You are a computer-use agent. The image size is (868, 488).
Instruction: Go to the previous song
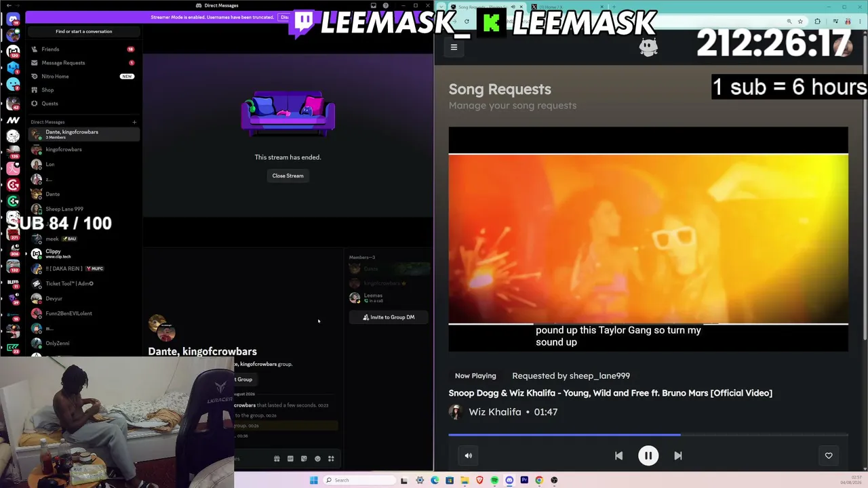pyautogui.click(x=618, y=455)
